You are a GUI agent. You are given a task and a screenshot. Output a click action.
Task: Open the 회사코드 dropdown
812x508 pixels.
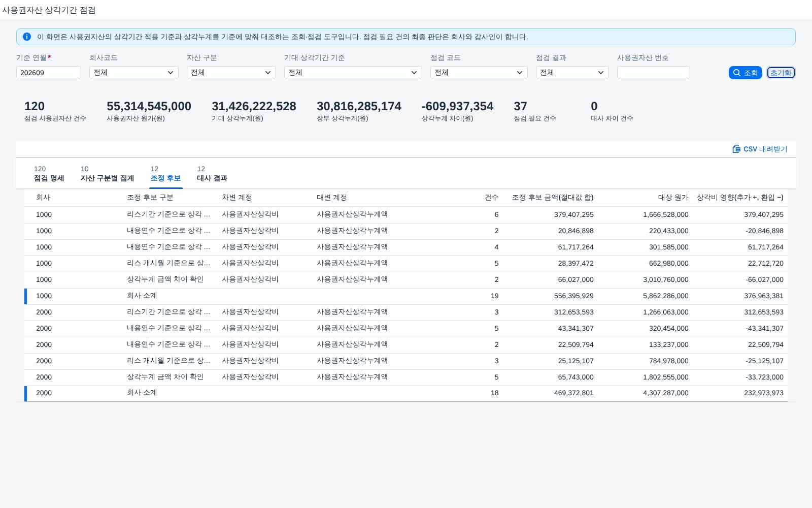pos(134,73)
